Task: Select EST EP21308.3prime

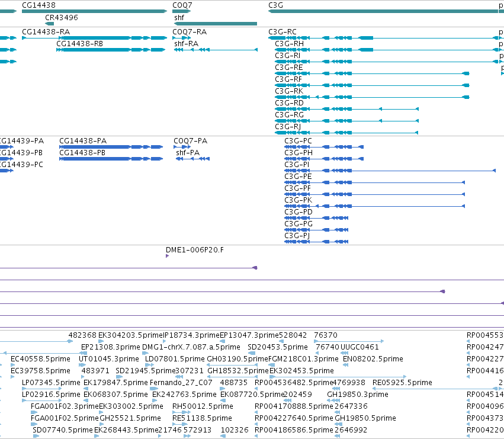Action: [111, 347]
